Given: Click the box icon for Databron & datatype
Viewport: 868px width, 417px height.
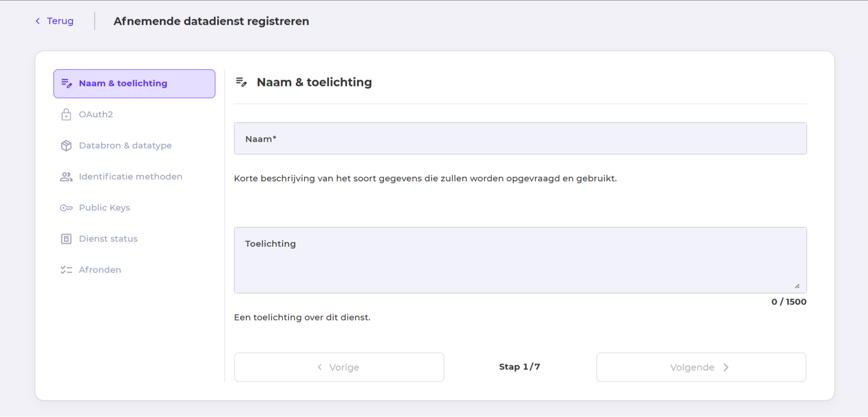Looking at the screenshot, I should (x=66, y=145).
